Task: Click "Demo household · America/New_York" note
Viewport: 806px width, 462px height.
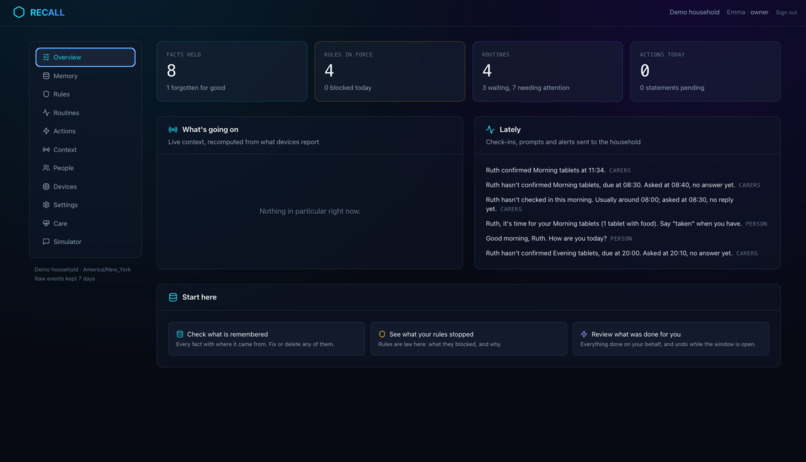Action: click(x=83, y=269)
